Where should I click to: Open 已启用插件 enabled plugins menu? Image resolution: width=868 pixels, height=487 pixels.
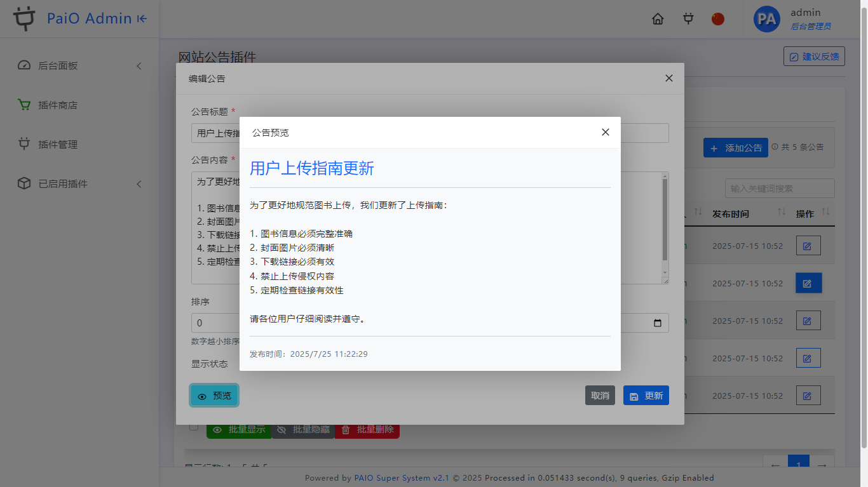pos(79,183)
